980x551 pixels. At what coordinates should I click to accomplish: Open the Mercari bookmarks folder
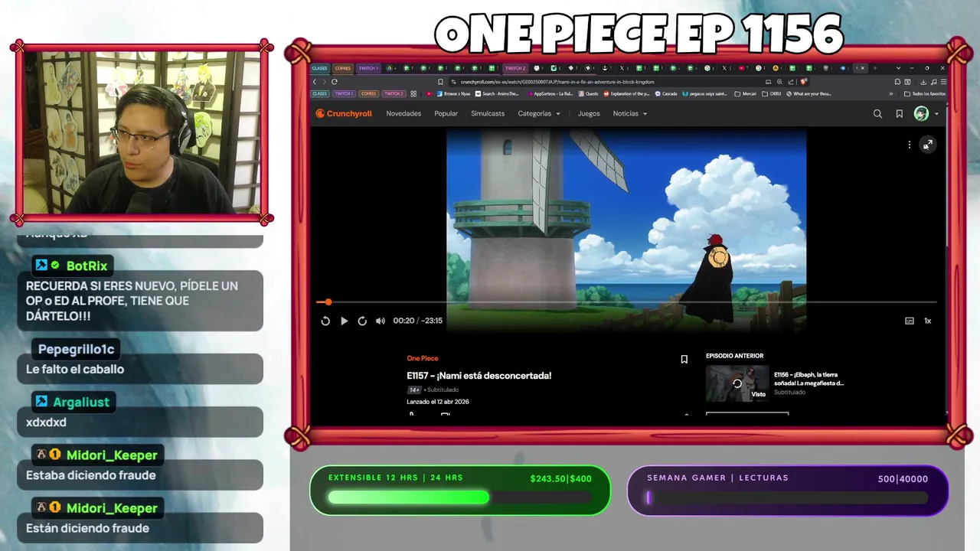tap(746, 93)
